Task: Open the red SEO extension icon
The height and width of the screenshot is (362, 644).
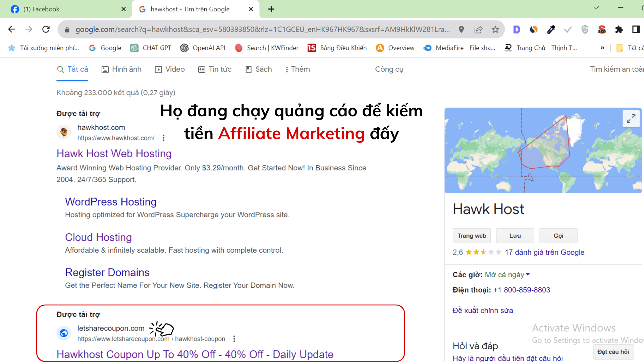Action: (602, 29)
